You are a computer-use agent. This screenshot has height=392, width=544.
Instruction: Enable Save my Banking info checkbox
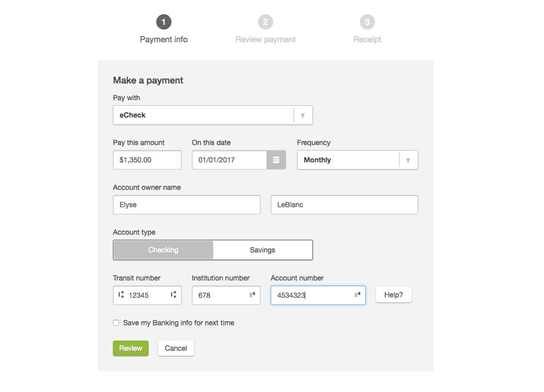point(116,323)
